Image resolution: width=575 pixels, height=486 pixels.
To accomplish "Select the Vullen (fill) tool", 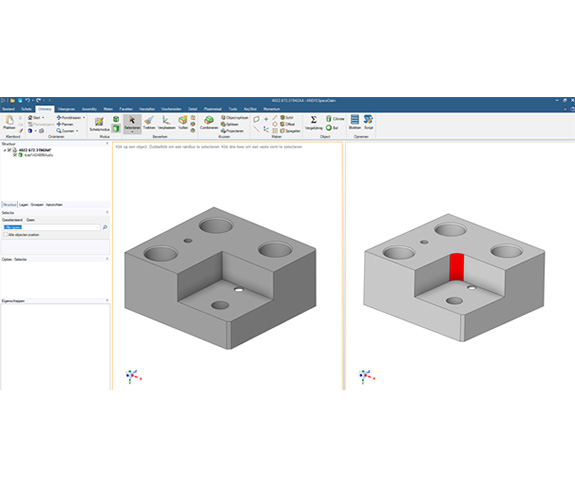I will tap(183, 123).
